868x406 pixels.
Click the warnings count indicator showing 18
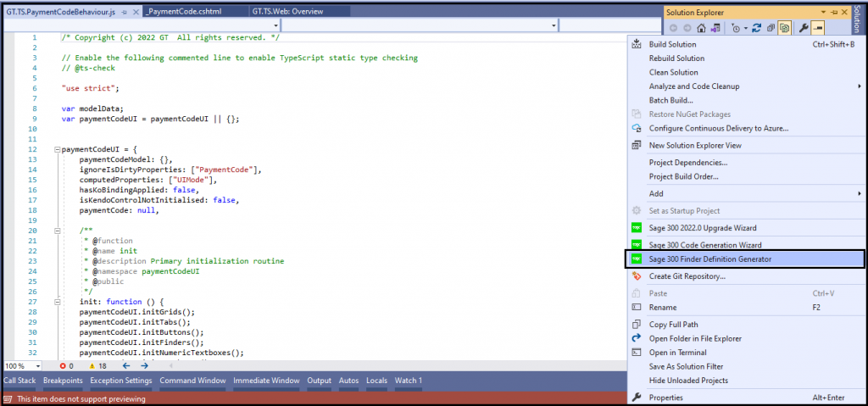click(97, 365)
